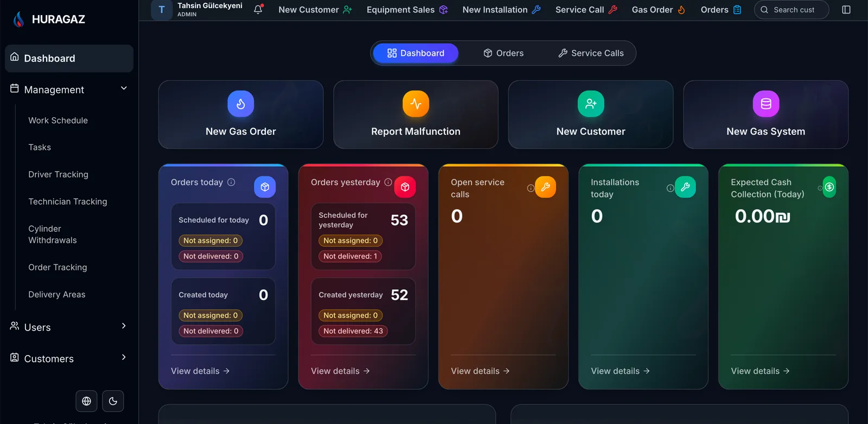
Task: Click Equipment Sales in the top bar
Action: [407, 10]
